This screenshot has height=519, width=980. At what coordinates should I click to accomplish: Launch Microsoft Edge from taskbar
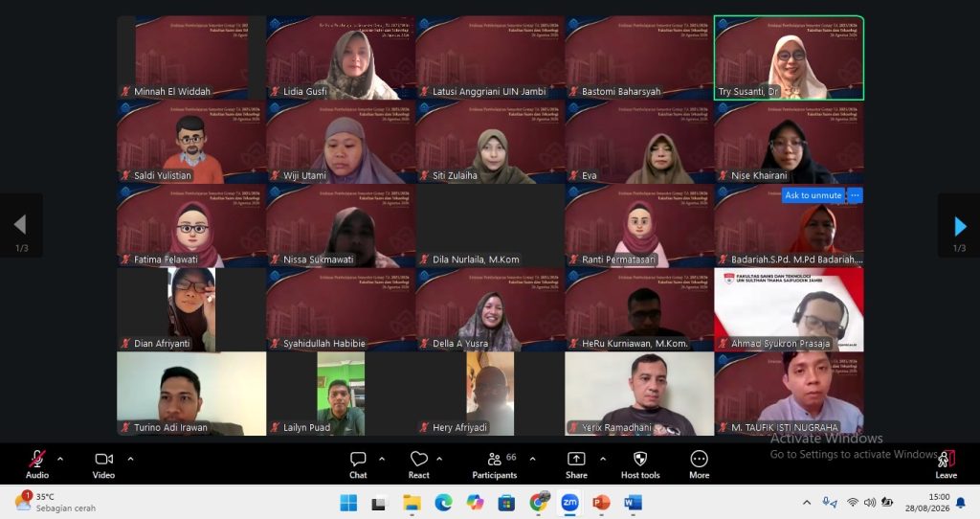tap(443, 503)
